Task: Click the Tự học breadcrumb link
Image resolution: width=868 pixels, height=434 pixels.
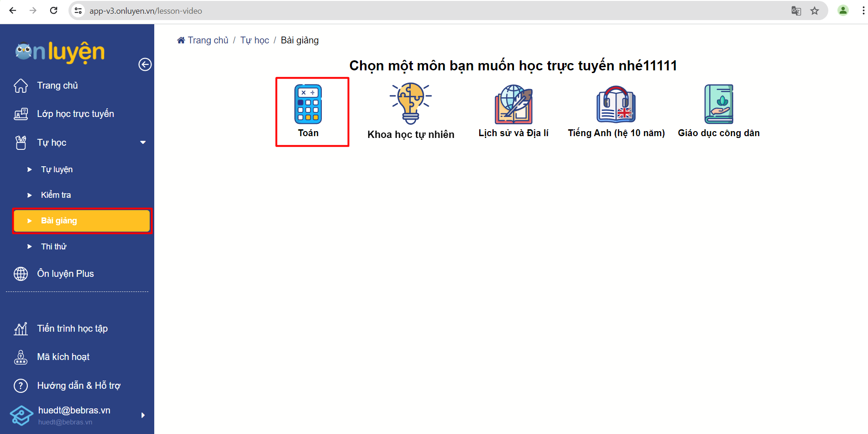Action: 255,40
